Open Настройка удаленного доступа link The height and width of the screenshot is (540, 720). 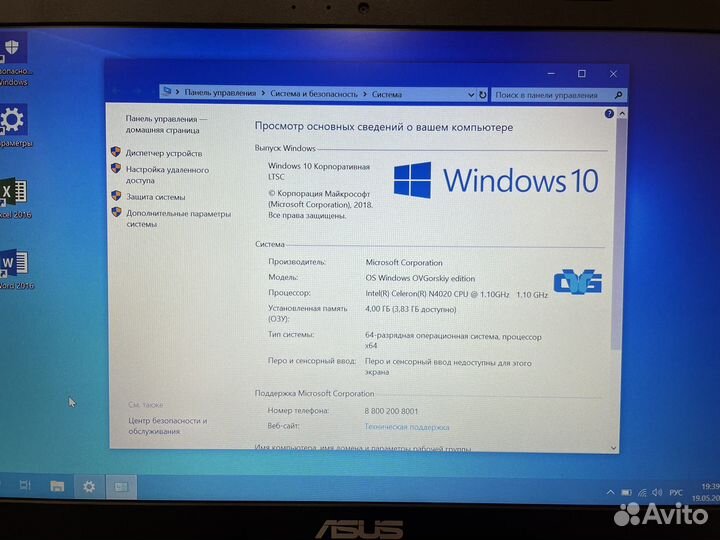click(167, 175)
